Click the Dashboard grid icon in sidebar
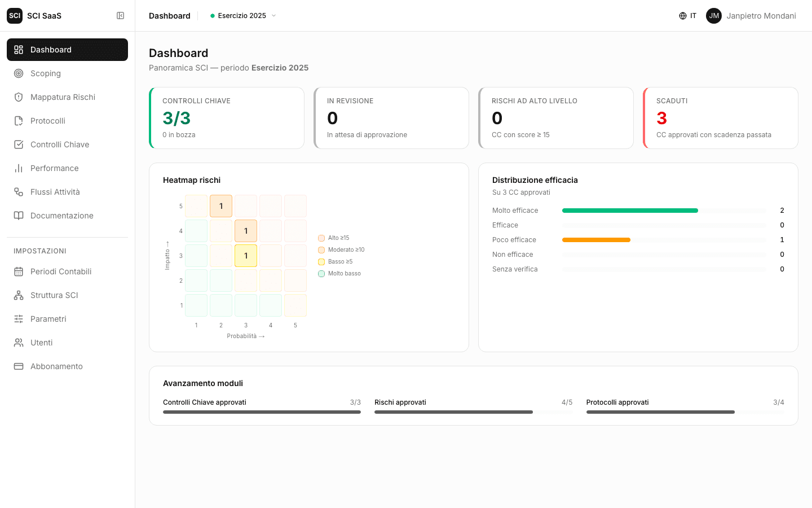Screen dimensions: 812x508 point(19,50)
